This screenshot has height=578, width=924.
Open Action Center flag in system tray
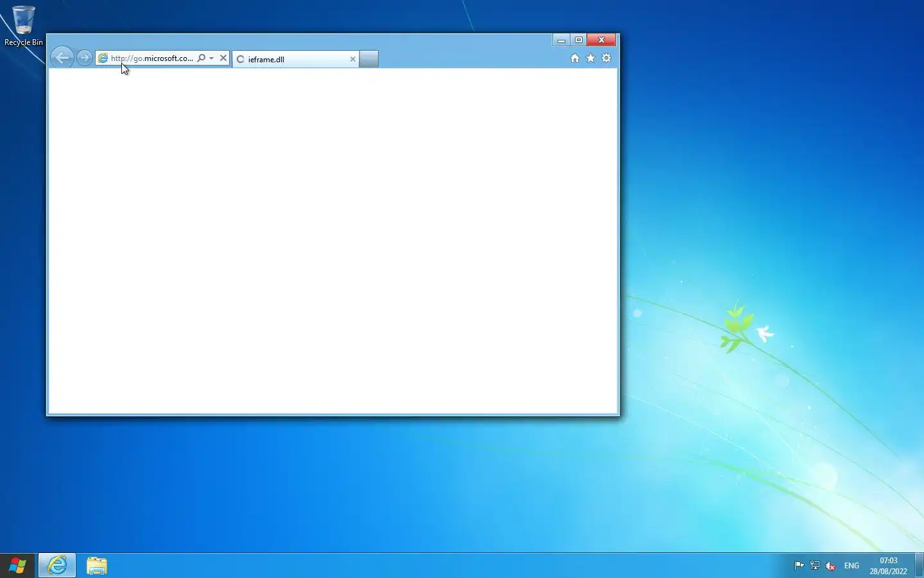(799, 566)
